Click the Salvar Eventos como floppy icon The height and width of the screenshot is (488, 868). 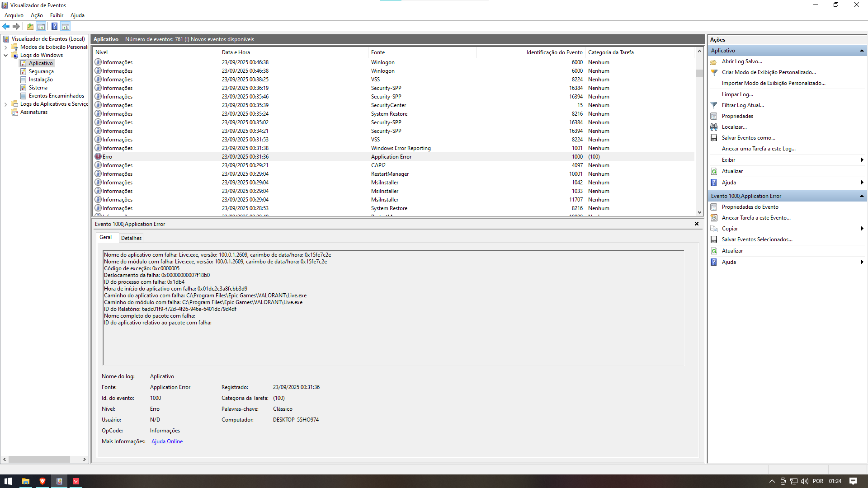click(x=714, y=138)
